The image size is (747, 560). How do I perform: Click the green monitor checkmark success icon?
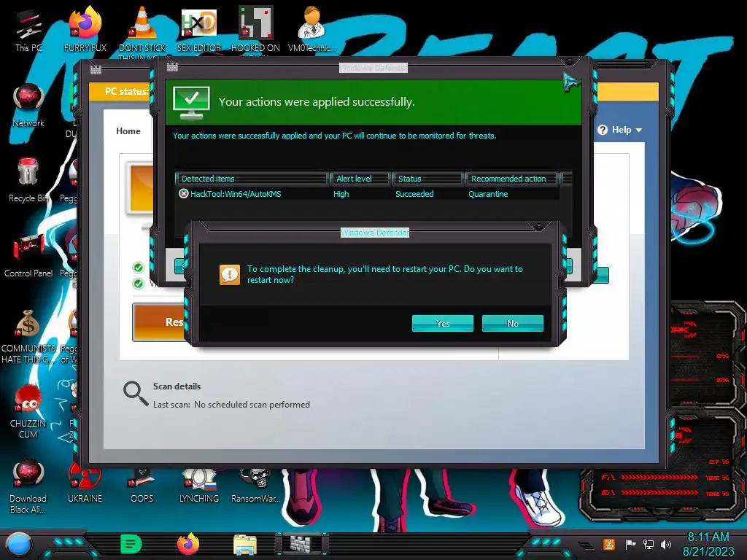click(x=192, y=103)
